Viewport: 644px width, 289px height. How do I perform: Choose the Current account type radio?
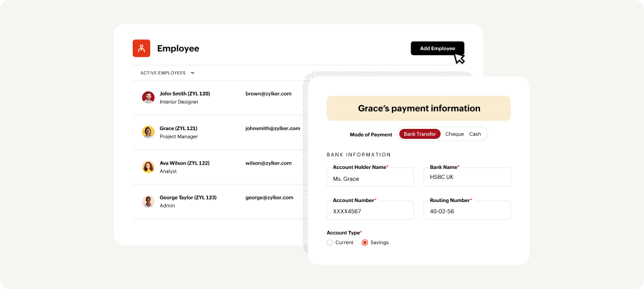[330, 243]
